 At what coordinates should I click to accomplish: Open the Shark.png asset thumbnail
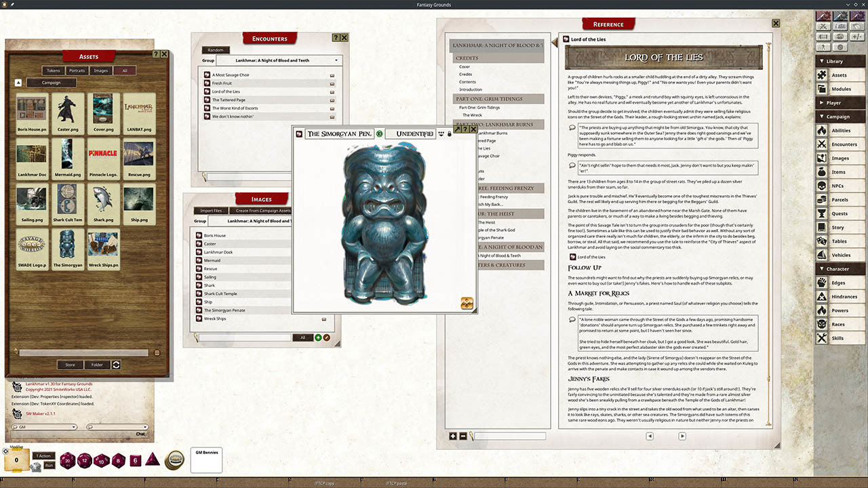tap(102, 202)
